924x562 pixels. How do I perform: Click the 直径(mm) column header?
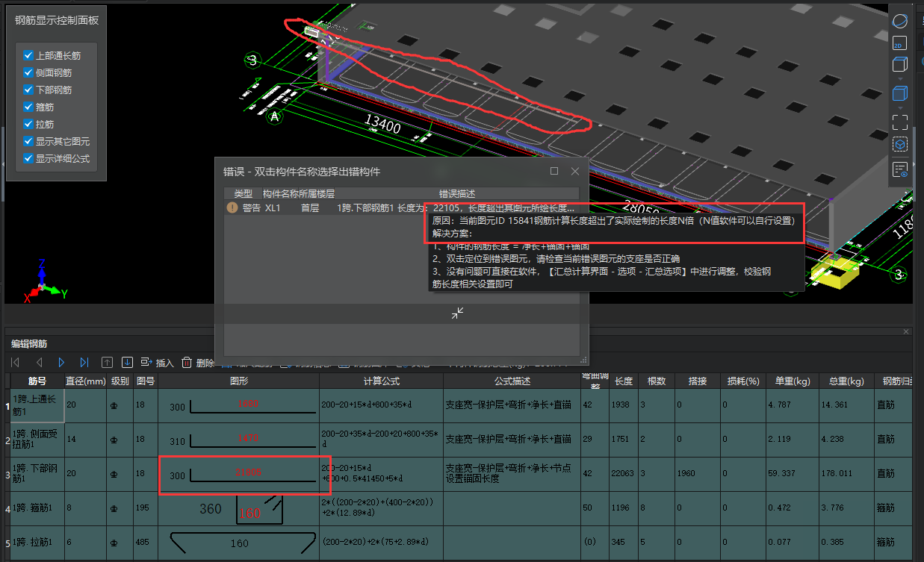click(85, 381)
